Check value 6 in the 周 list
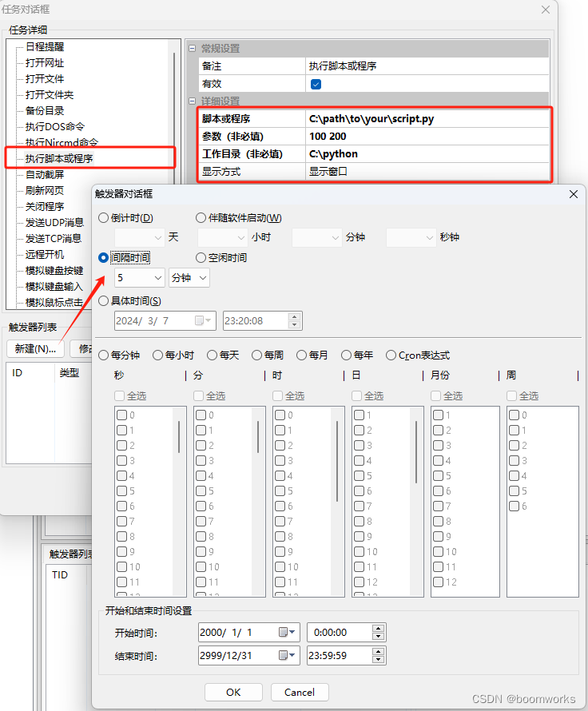 [x=514, y=506]
